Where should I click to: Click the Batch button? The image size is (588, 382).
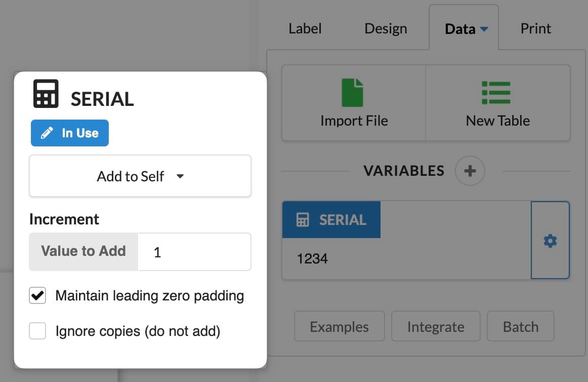pos(520,326)
